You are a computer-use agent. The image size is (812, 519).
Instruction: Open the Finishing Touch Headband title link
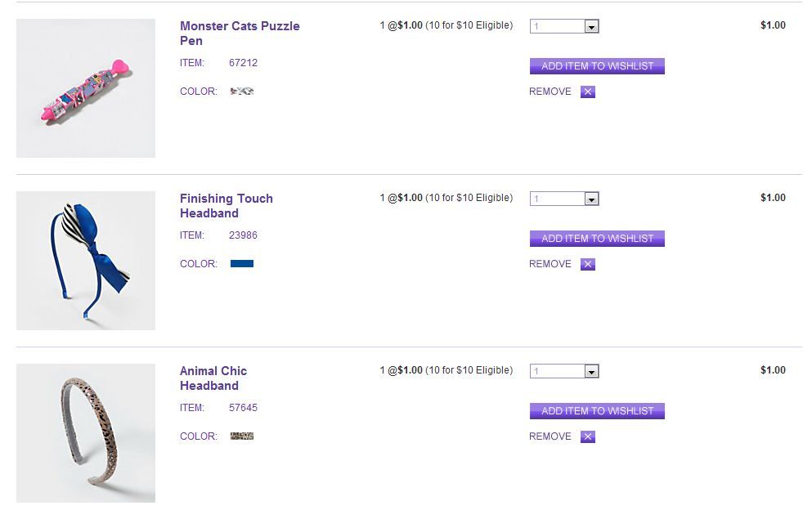tap(226, 206)
